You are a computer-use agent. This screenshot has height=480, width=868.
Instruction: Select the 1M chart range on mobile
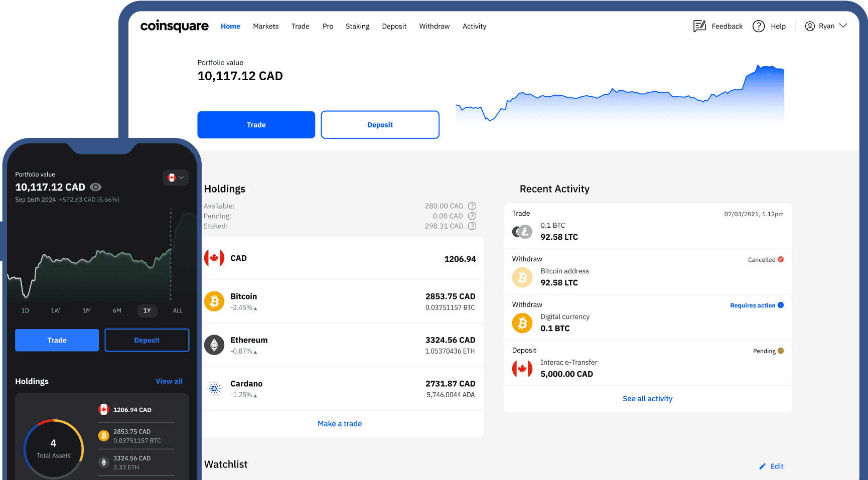[x=86, y=310]
